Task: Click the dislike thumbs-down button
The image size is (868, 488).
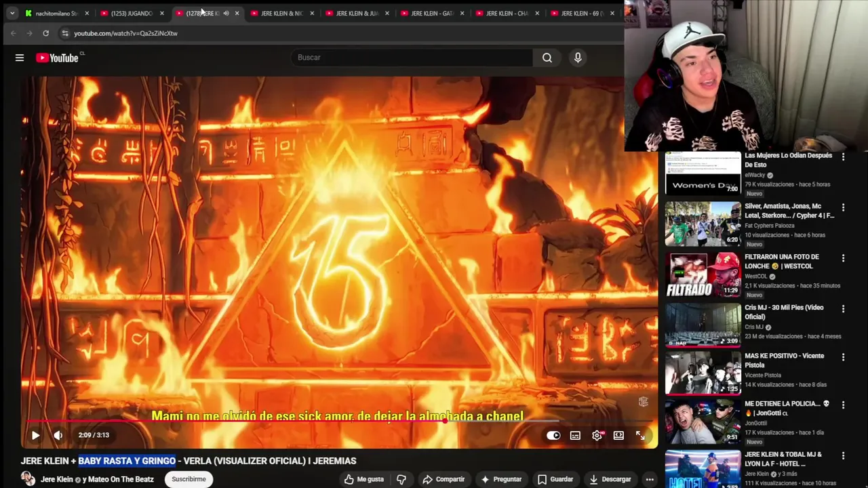Action: 401,479
